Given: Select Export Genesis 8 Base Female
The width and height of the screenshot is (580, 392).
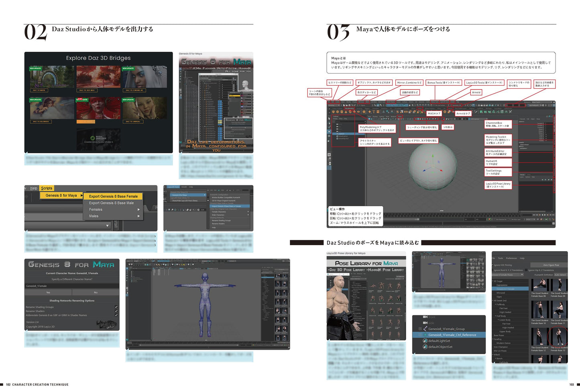Looking at the screenshot, I should click(x=113, y=196).
